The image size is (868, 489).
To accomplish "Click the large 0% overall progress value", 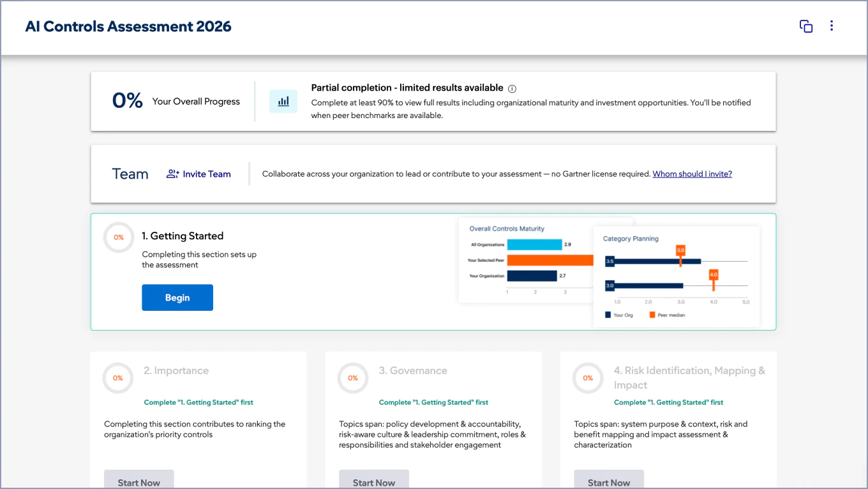I will 128,101.
